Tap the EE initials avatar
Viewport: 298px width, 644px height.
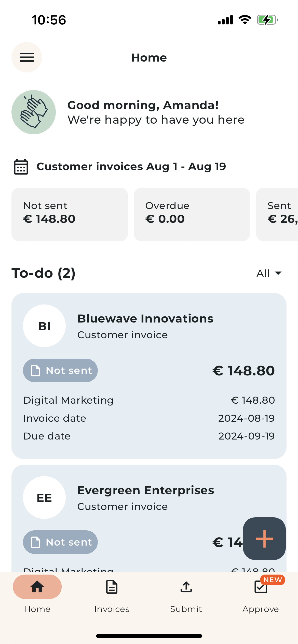point(44,497)
